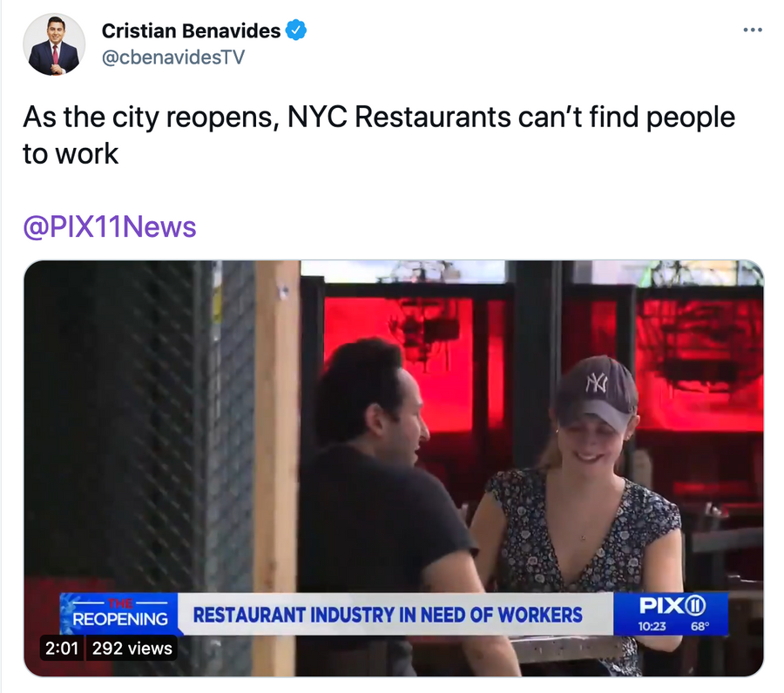Click the Cristian Benavides display name
Screen dimensions: 784x693
point(191,30)
